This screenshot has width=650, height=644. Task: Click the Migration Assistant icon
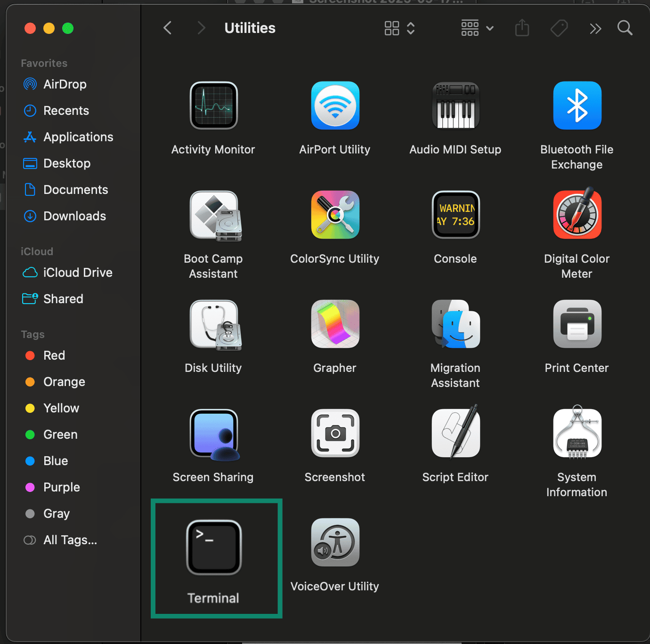pyautogui.click(x=456, y=324)
